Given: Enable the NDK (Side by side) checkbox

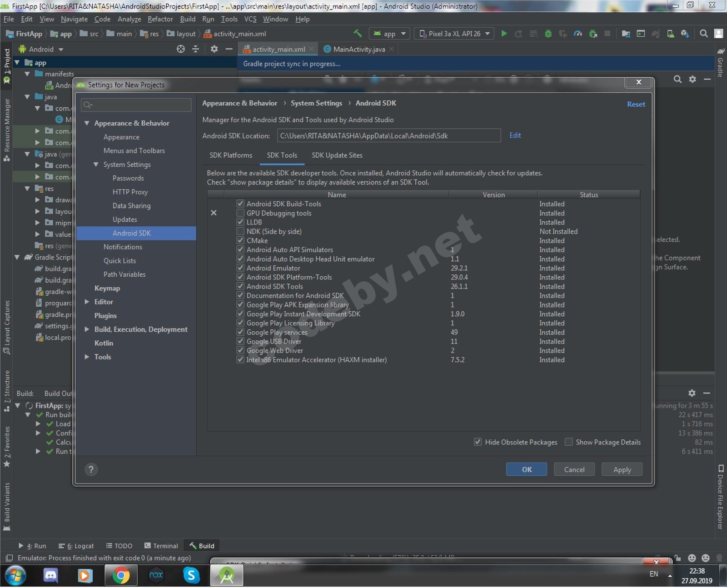Looking at the screenshot, I should 240,231.
